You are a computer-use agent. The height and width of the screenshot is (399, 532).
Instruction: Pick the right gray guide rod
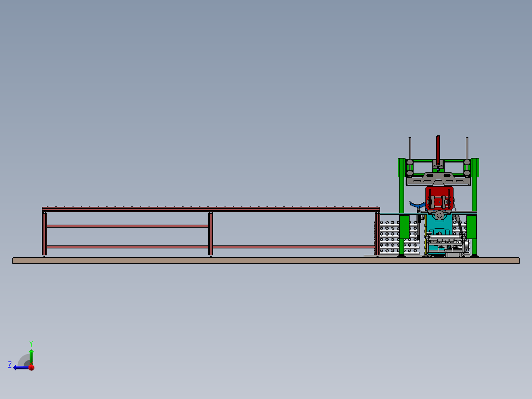[467, 148]
